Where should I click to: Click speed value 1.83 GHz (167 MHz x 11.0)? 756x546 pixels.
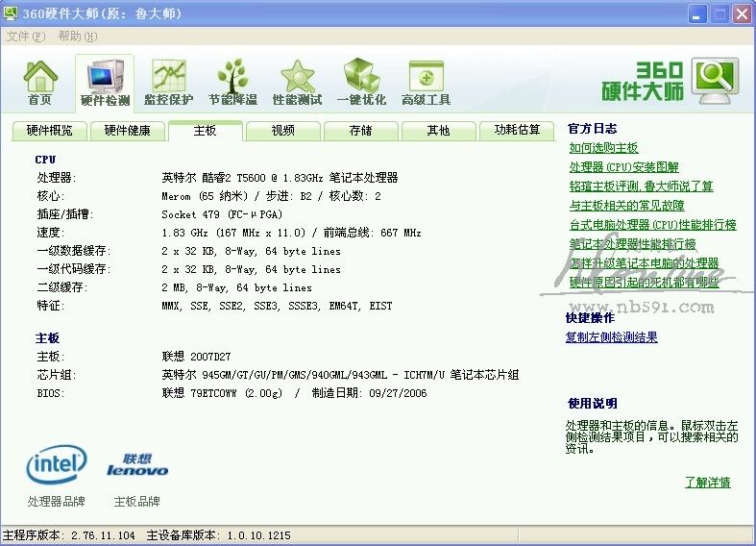[x=291, y=233]
